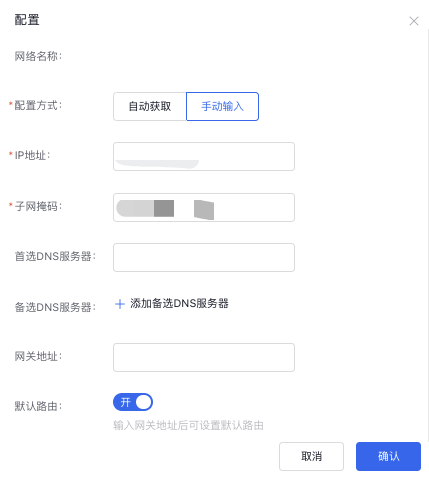
Task: Click the 添加备选DNS服务器 link text
Action: [179, 303]
